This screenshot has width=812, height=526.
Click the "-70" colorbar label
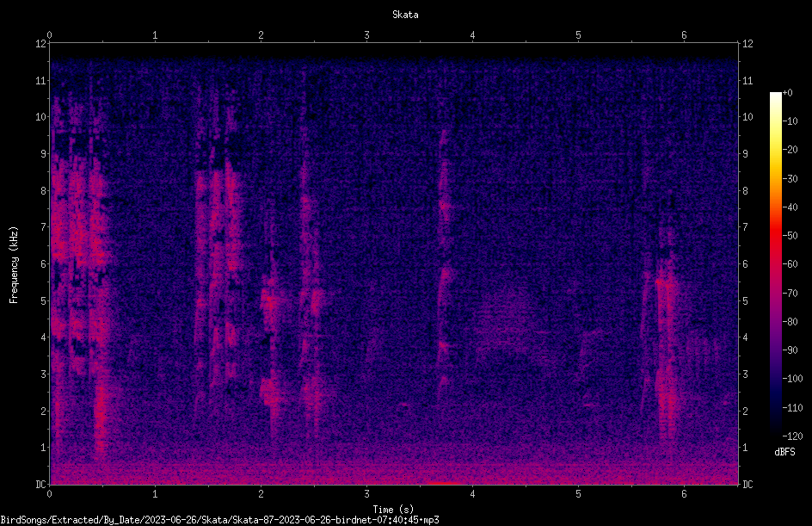790,294
